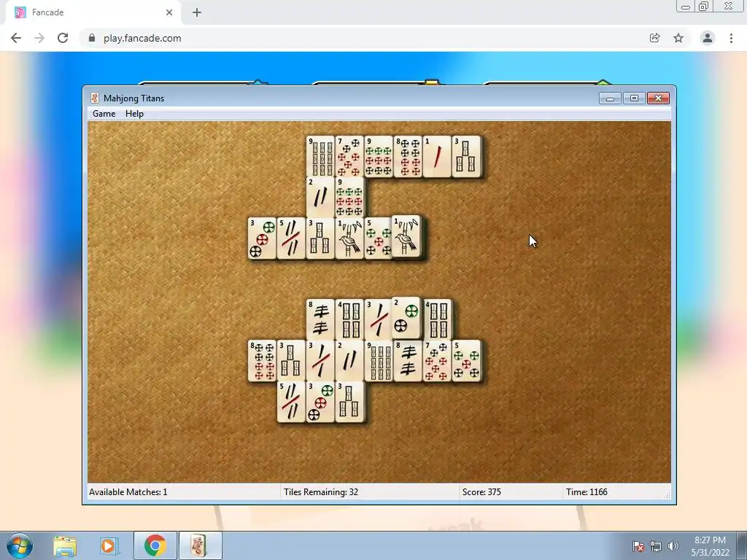Open the Chrome profile icon
The width and height of the screenshot is (747, 560).
pos(708,38)
